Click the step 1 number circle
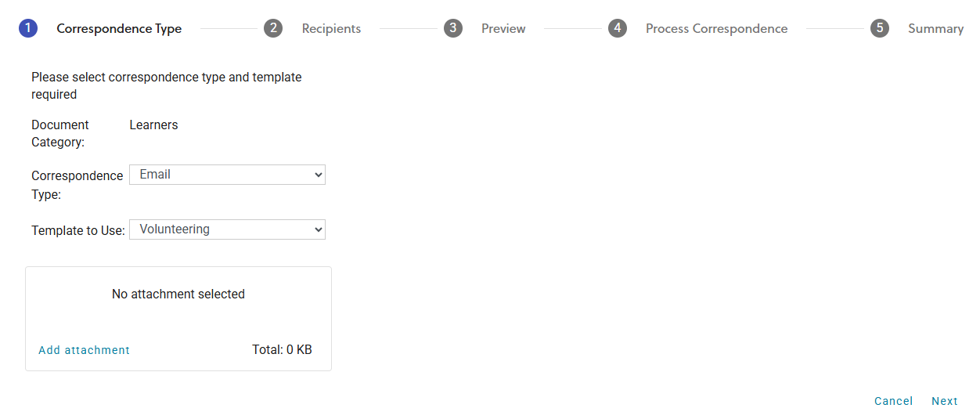Image resolution: width=980 pixels, height=419 pixels. (28, 29)
